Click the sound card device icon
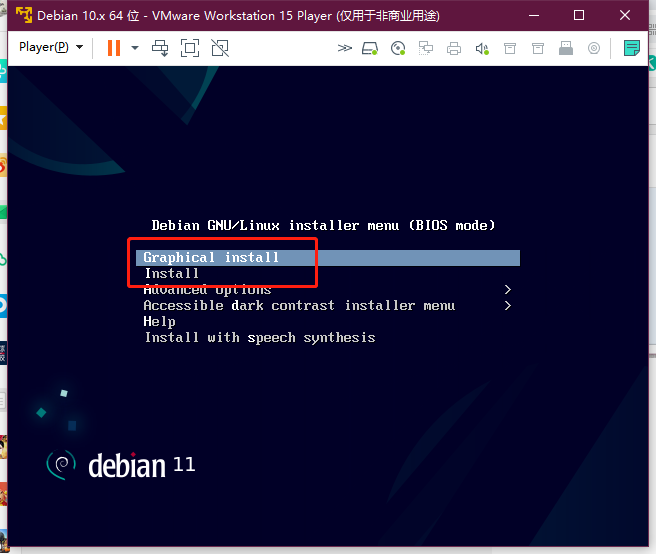This screenshot has height=554, width=656. (x=482, y=49)
